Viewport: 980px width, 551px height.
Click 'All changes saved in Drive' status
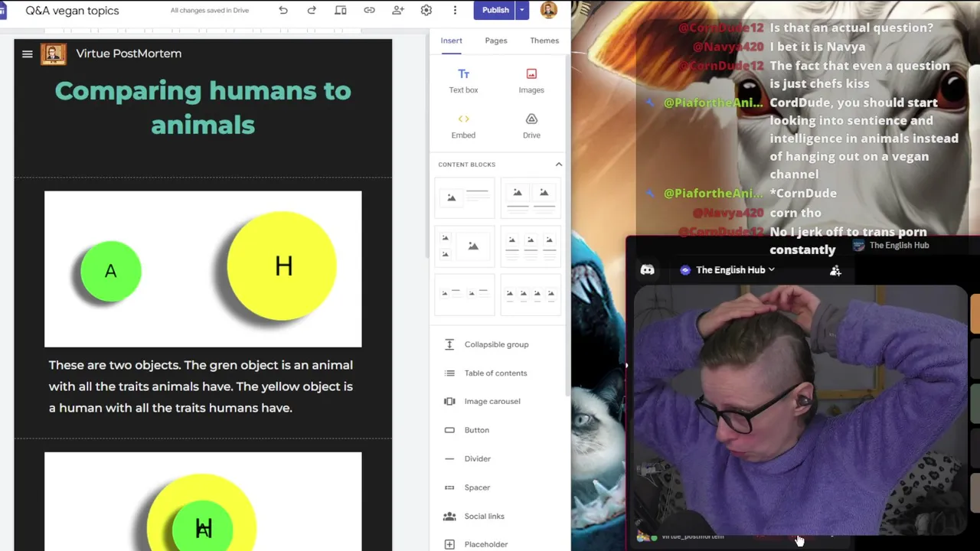click(210, 11)
